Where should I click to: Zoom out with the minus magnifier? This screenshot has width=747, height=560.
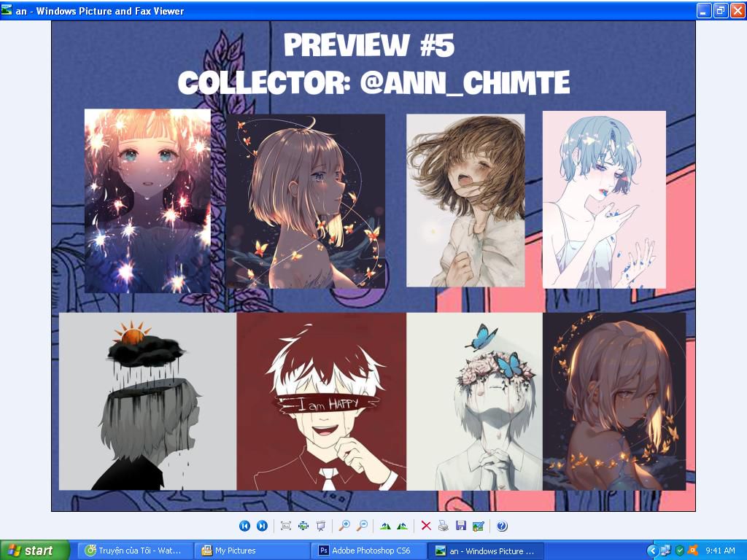[x=362, y=526]
